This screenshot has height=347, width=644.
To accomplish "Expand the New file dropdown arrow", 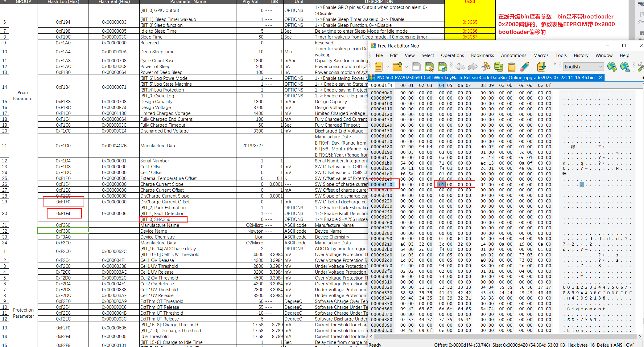I will [x=388, y=67].
